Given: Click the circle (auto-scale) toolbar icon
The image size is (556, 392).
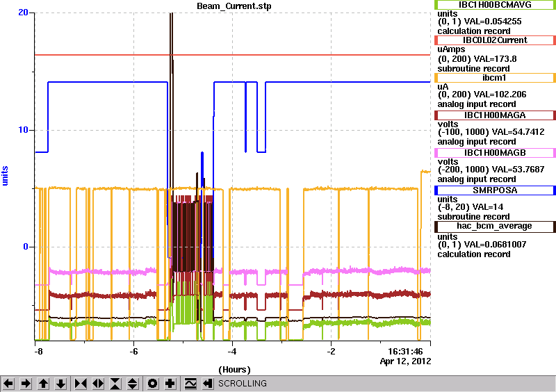Looking at the screenshot, I should point(152,384).
